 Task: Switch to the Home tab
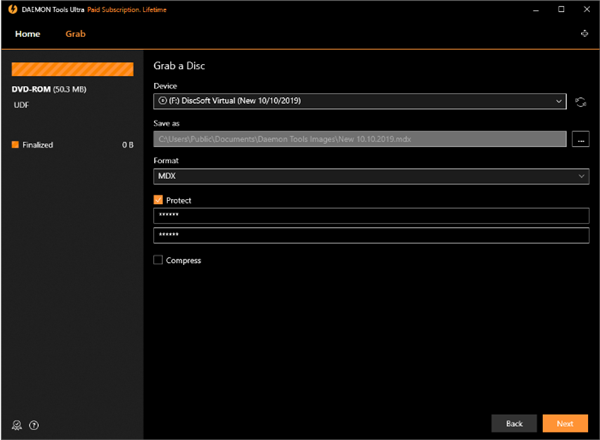click(x=28, y=34)
